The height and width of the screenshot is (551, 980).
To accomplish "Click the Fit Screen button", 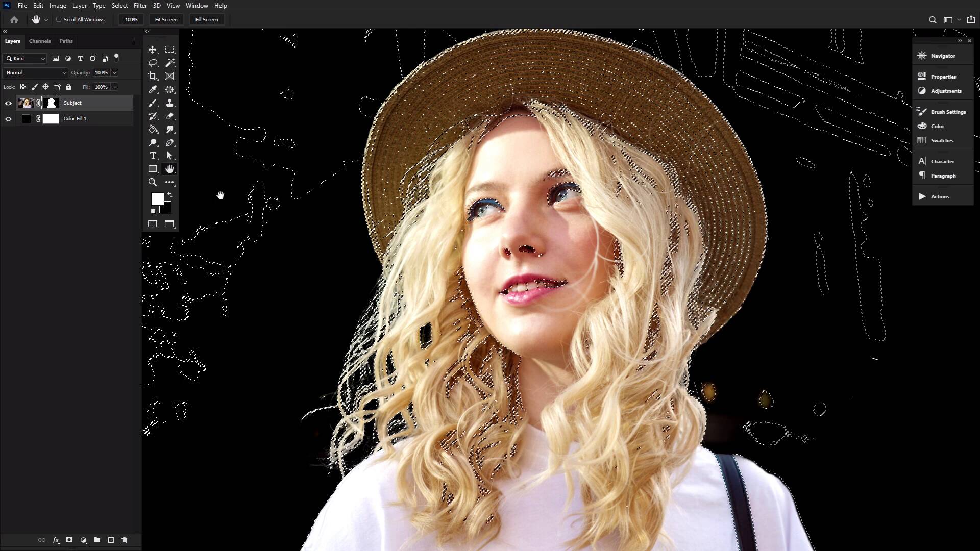I will tap(166, 19).
